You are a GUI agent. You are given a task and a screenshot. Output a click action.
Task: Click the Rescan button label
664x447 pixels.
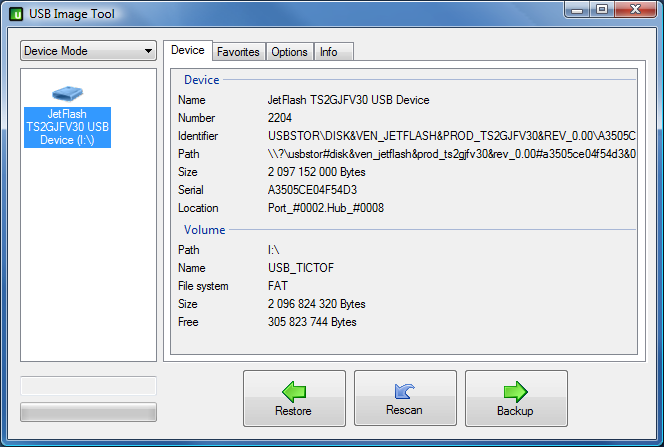pyautogui.click(x=404, y=410)
